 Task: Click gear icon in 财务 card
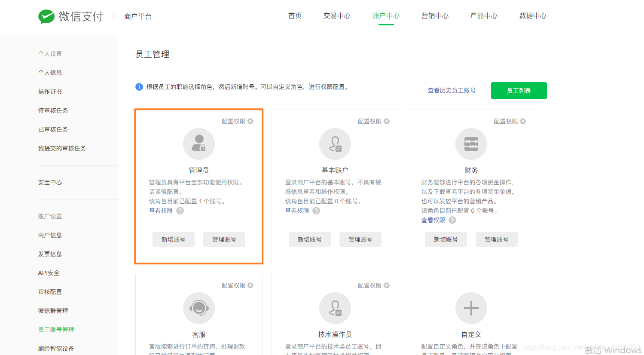(523, 121)
